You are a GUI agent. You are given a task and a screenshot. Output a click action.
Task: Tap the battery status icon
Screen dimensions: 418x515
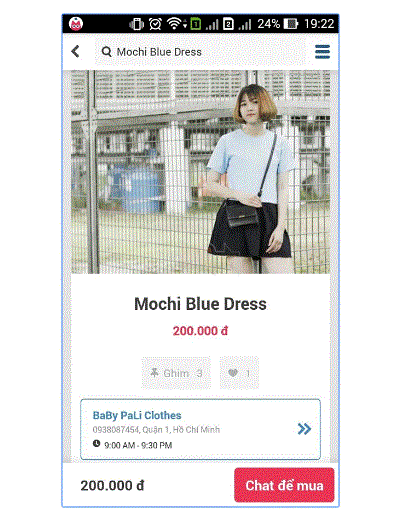290,24
